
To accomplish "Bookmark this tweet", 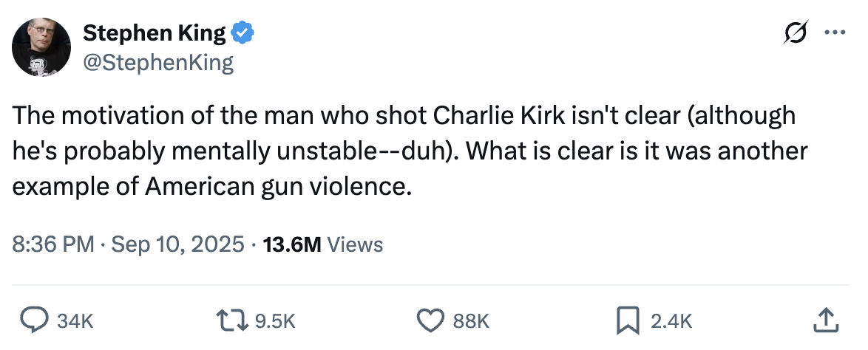I will pos(627,319).
